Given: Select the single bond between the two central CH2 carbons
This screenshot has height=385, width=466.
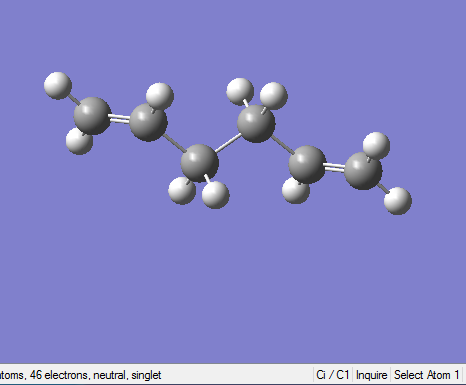Looking at the screenshot, I should 228,143.
